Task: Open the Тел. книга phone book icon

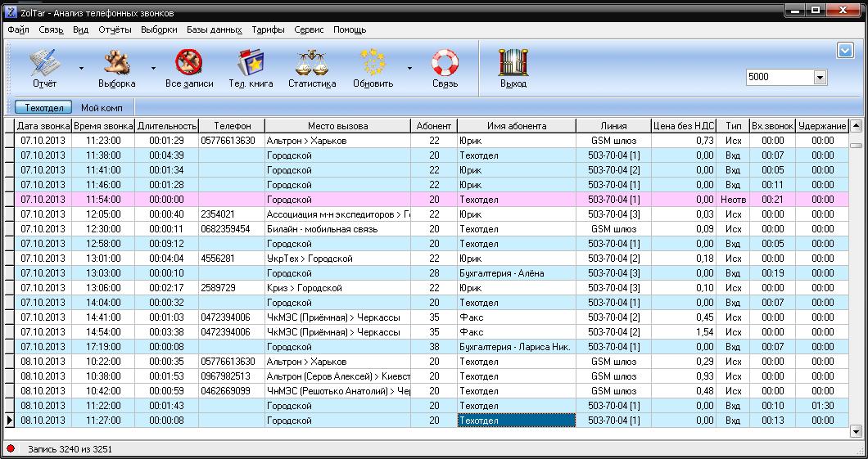Action: click(251, 63)
